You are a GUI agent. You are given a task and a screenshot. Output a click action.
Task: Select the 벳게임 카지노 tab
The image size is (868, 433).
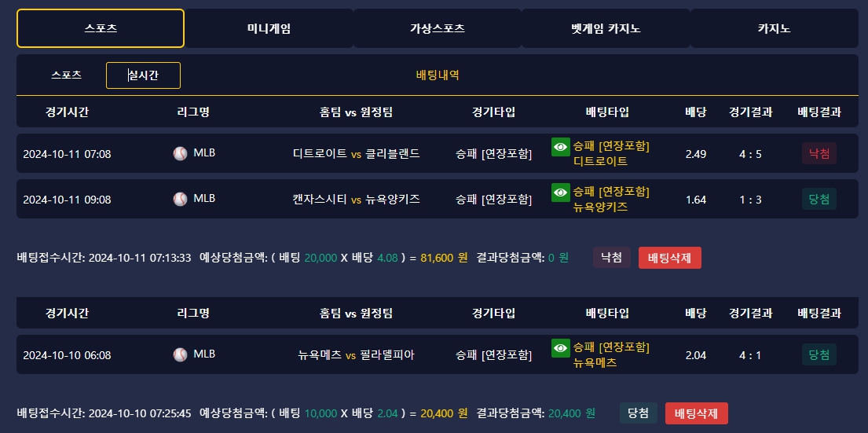(606, 28)
